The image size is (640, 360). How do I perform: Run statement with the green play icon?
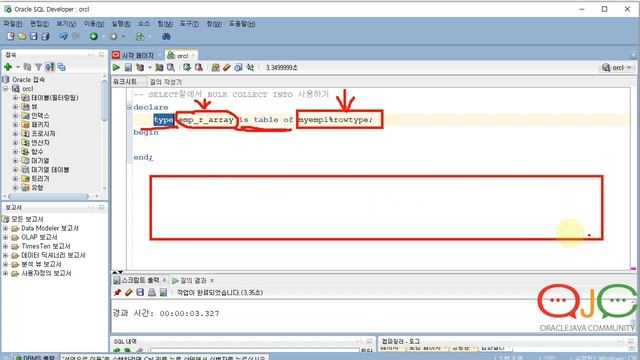point(116,67)
